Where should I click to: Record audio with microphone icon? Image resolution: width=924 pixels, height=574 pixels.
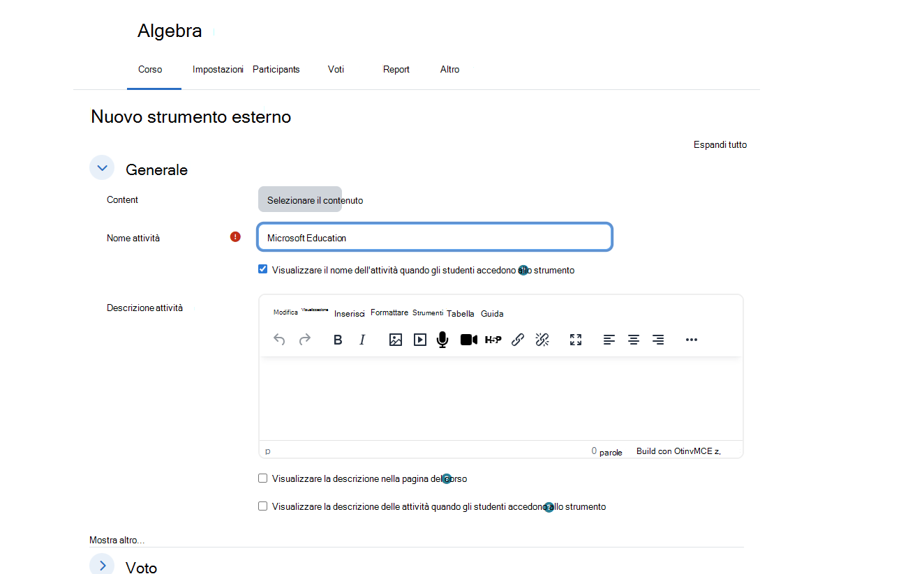(x=442, y=340)
